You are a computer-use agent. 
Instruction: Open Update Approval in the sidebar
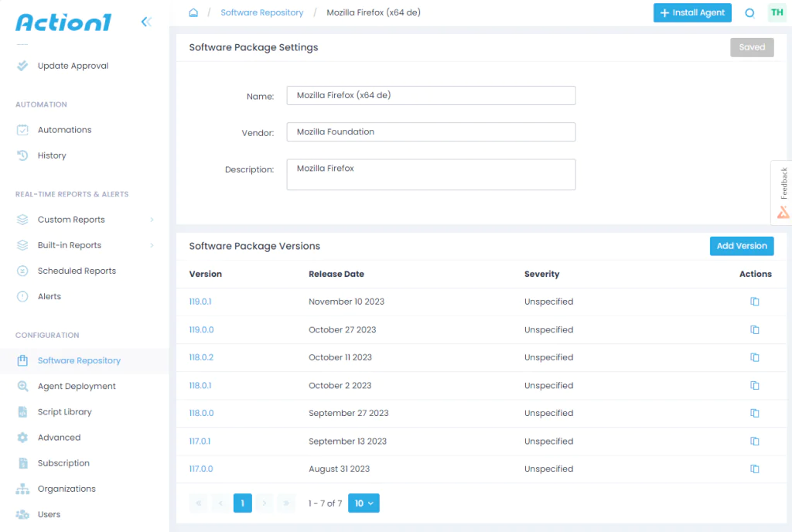click(73, 66)
